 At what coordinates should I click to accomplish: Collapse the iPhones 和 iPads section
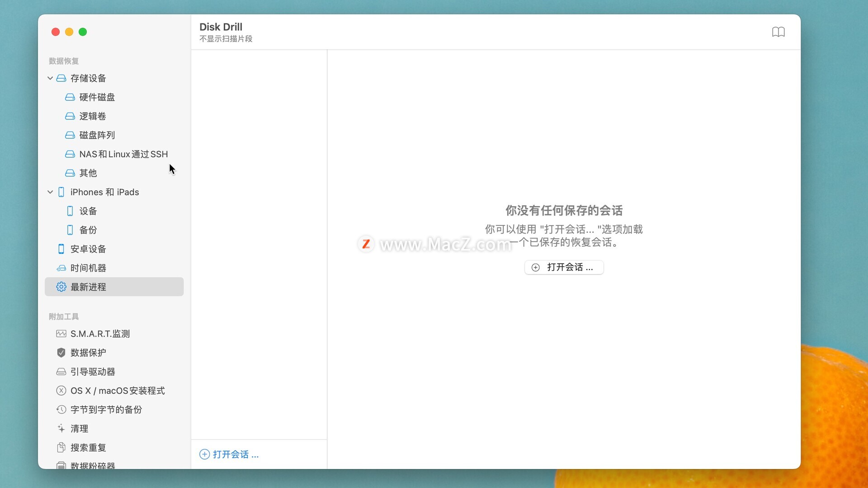(x=50, y=192)
